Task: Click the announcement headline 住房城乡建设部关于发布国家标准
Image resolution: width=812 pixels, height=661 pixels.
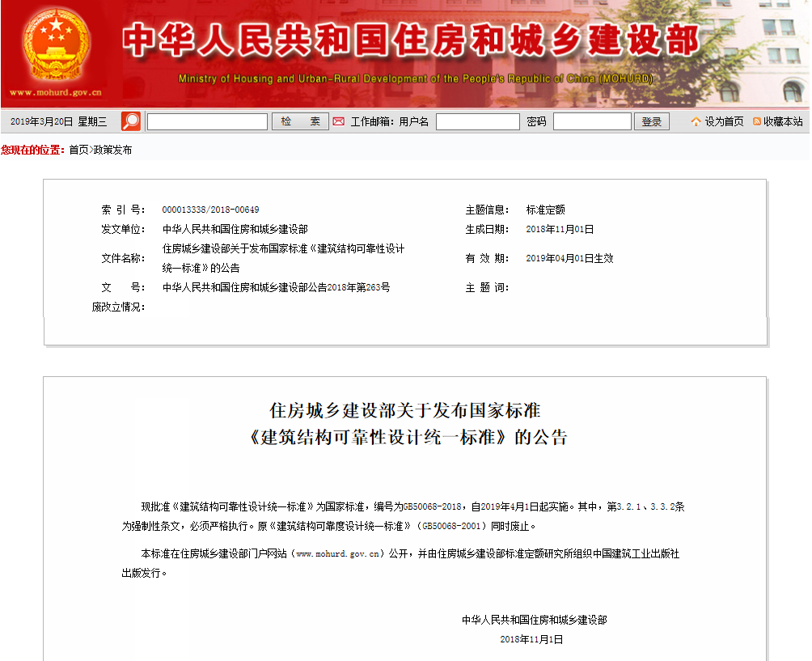Action: (x=405, y=410)
